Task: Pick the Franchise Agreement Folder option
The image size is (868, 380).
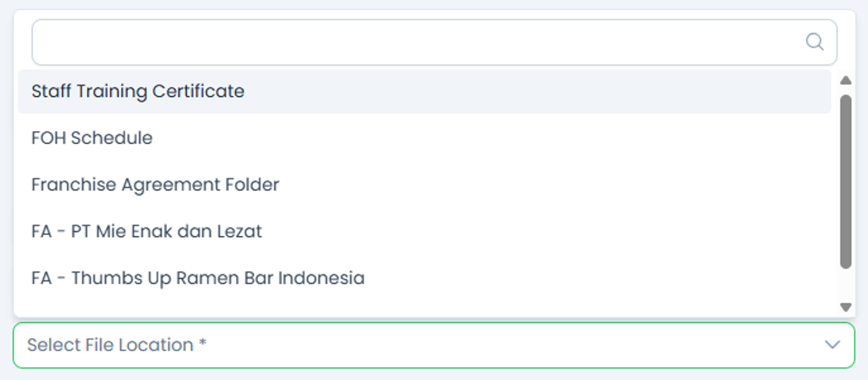Action: [155, 185]
